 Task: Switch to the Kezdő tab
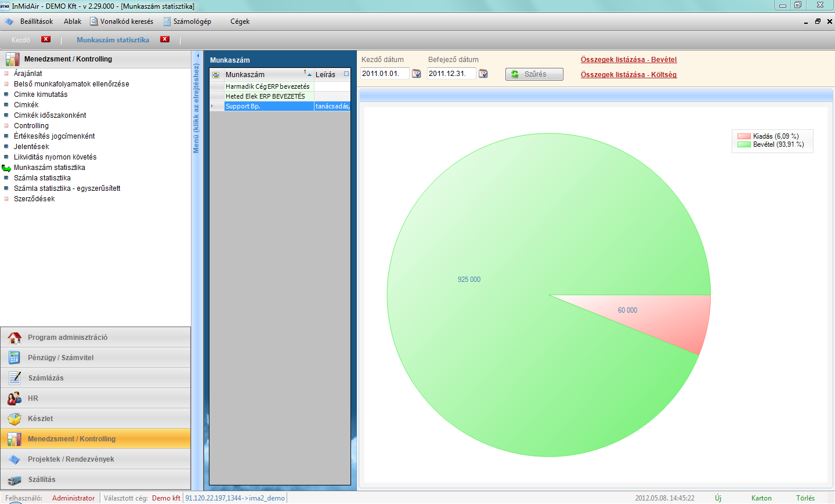pyautogui.click(x=21, y=40)
